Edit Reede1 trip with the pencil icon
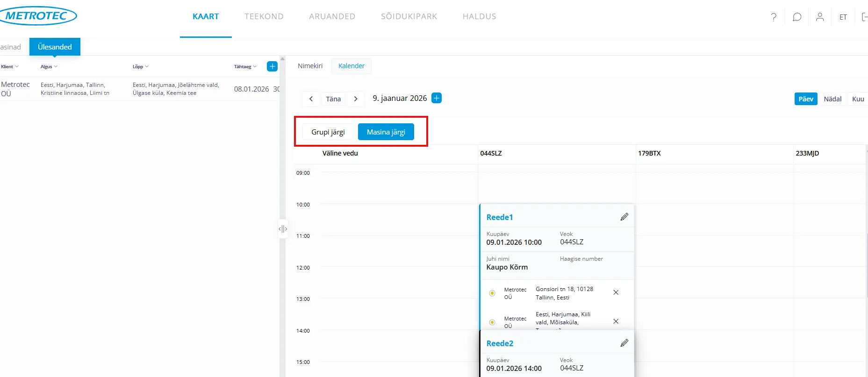The height and width of the screenshot is (377, 868). pos(624,217)
